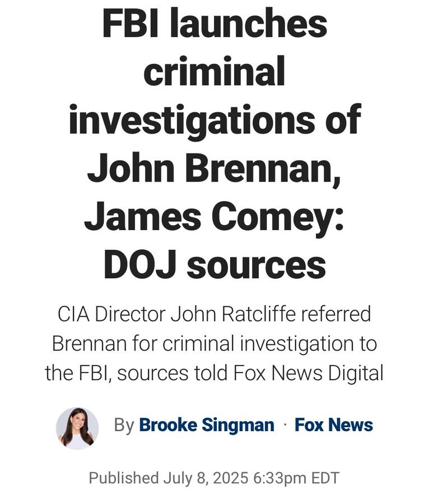Viewport: 429px width, 504px height.
Task: Click the dot separator before Fox News
Action: [285, 425]
